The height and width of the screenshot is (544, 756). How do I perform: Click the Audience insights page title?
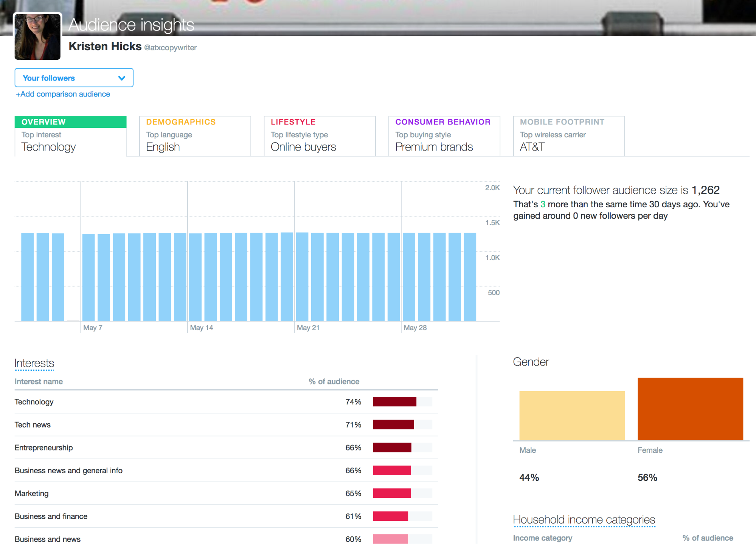(x=131, y=25)
